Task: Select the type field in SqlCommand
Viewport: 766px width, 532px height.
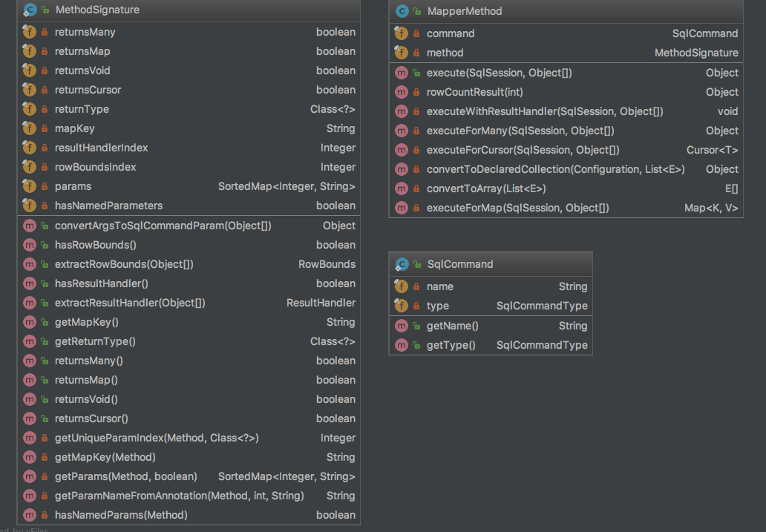Action: click(x=491, y=306)
